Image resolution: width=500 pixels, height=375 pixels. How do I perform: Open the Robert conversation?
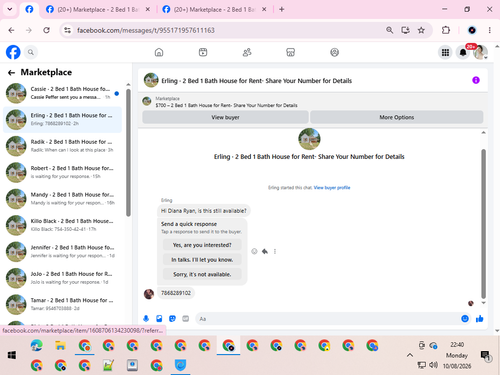tap(62, 172)
